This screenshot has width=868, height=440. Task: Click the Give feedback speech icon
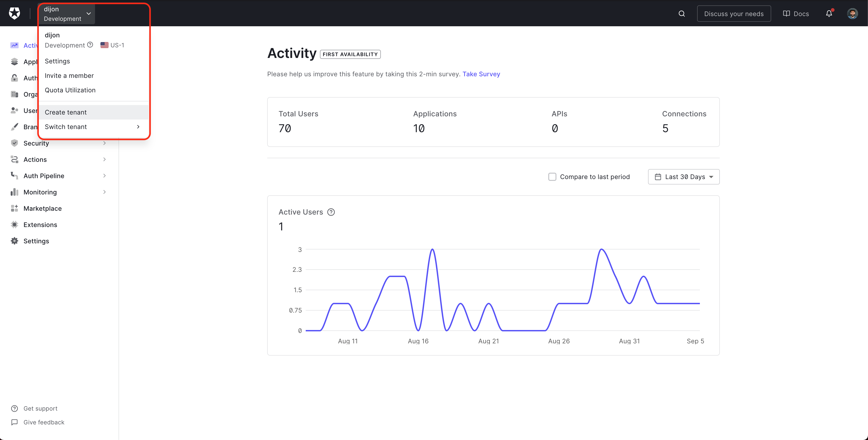click(x=14, y=422)
